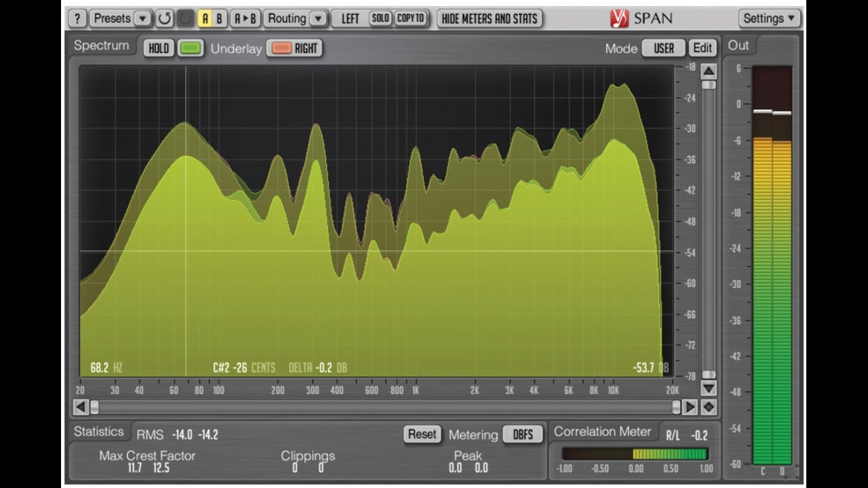Screen dimensions: 868x488
Task: Open the Settings dropdown menu
Action: (x=769, y=18)
